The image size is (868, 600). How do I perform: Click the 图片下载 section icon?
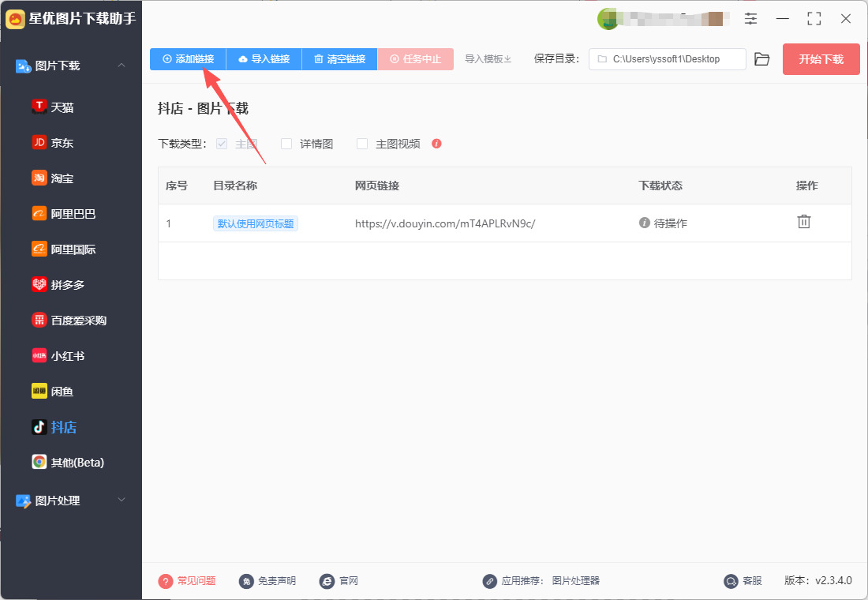point(23,66)
